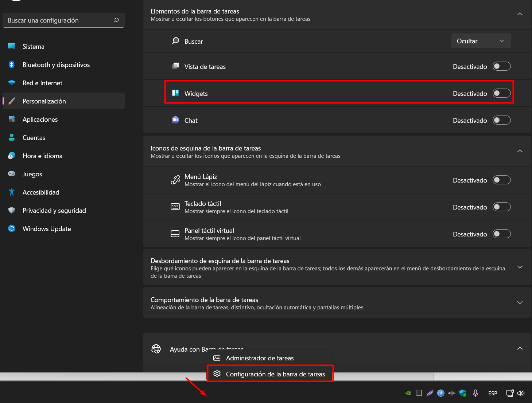Open the Sistema settings category

[34, 47]
